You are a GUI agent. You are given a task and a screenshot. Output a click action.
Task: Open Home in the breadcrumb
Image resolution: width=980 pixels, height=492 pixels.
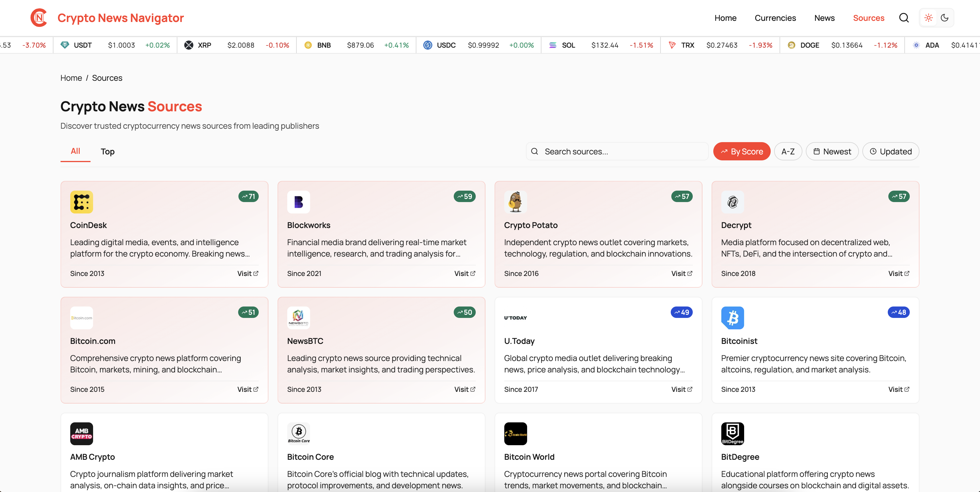(x=71, y=78)
